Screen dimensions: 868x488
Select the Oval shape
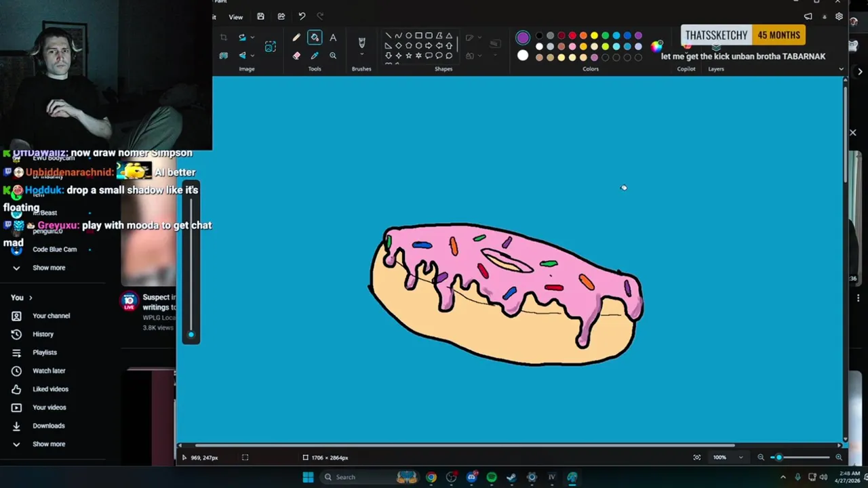pos(408,35)
